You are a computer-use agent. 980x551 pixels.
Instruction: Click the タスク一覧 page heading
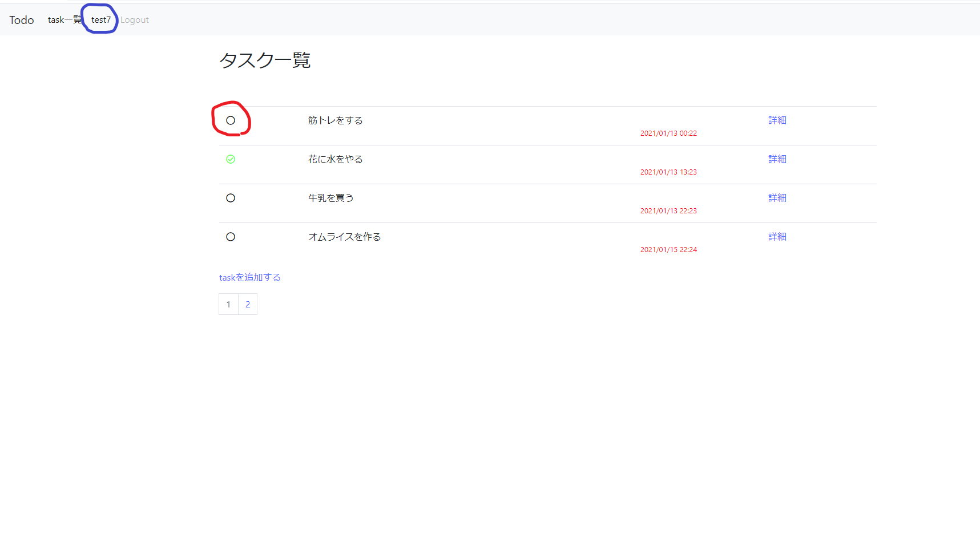click(265, 60)
